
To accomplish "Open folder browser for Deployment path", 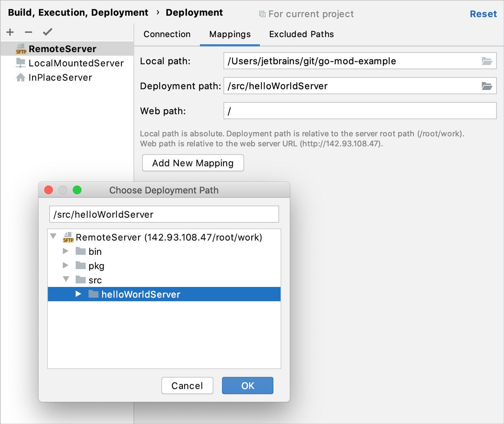I will 487,86.
